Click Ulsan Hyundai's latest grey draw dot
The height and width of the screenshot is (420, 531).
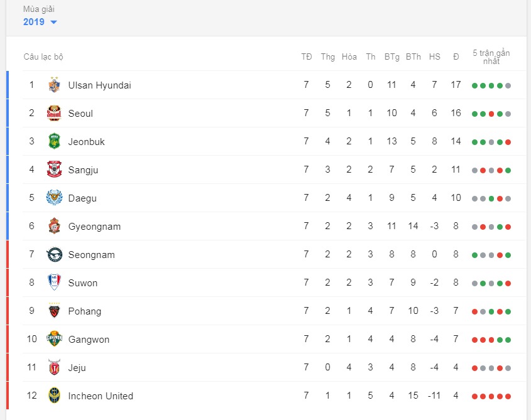[508, 86]
